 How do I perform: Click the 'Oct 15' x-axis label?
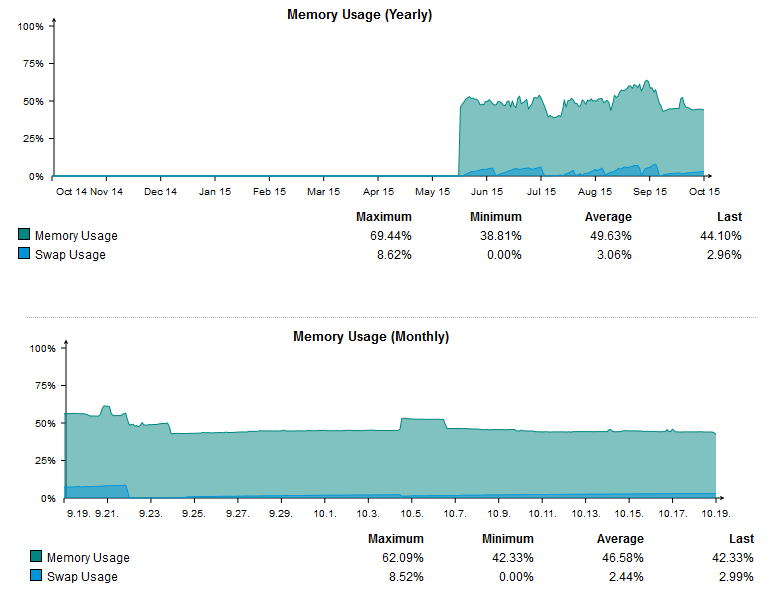704,192
